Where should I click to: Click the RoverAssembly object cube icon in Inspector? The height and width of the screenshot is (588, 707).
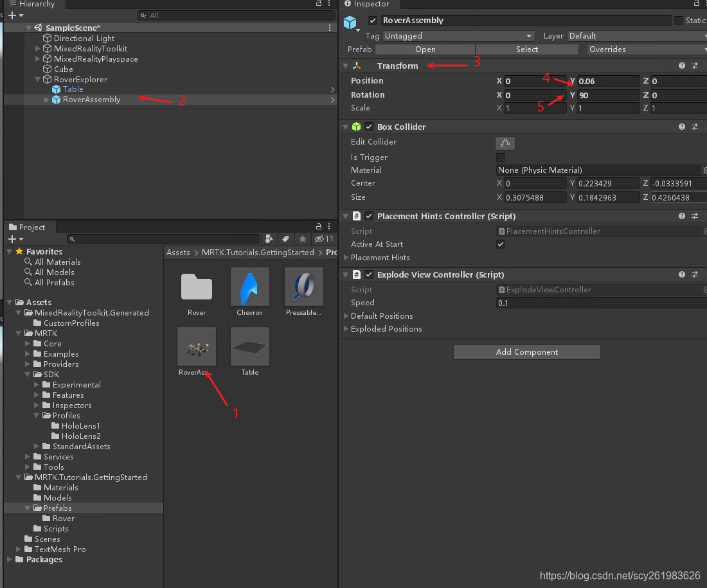pos(350,22)
